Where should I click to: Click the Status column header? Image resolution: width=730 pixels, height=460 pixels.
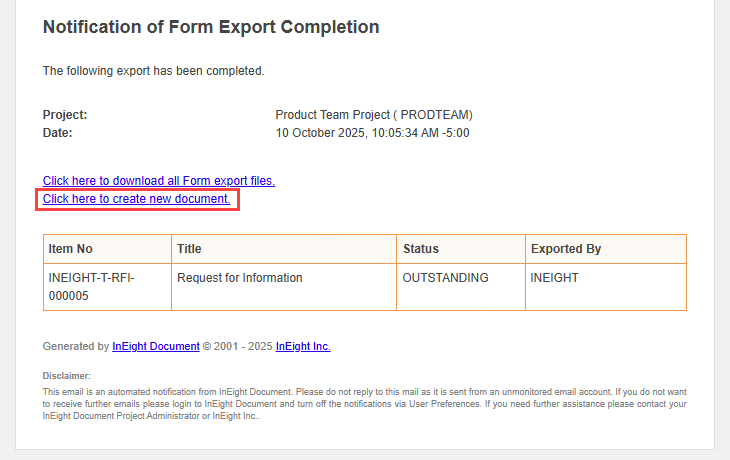[421, 249]
